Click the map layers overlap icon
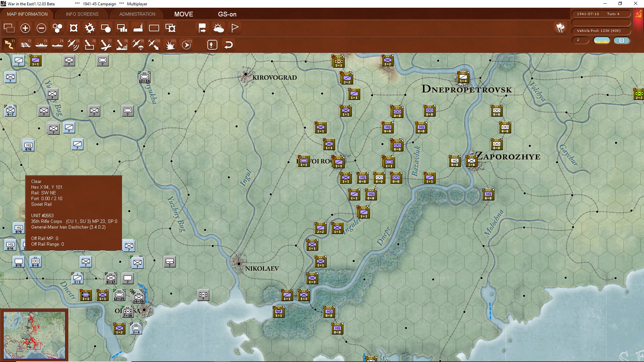Image resolution: width=644 pixels, height=362 pixels. pyautogui.click(x=9, y=28)
